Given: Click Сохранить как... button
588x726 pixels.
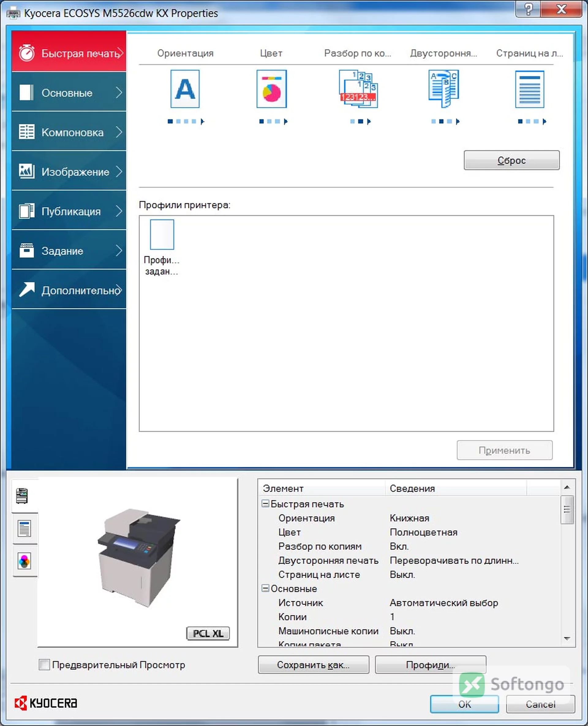Looking at the screenshot, I should click(313, 665).
